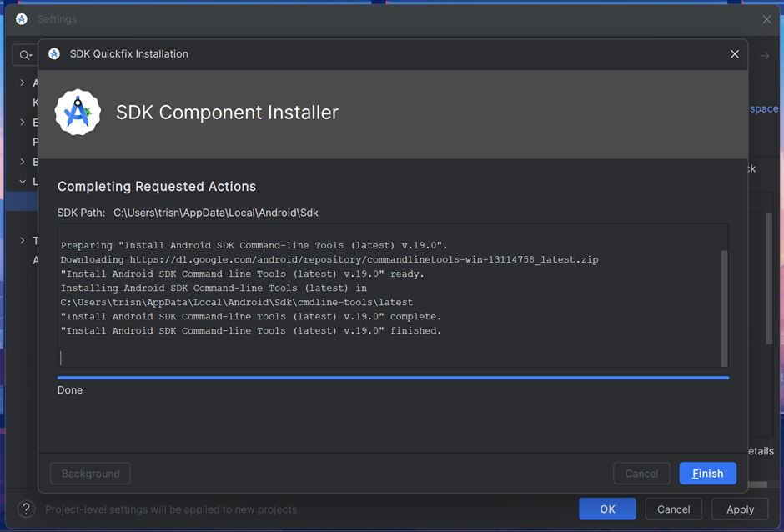Collapse the Settings tree node starting with L
The width and height of the screenshot is (784, 532).
[22, 181]
